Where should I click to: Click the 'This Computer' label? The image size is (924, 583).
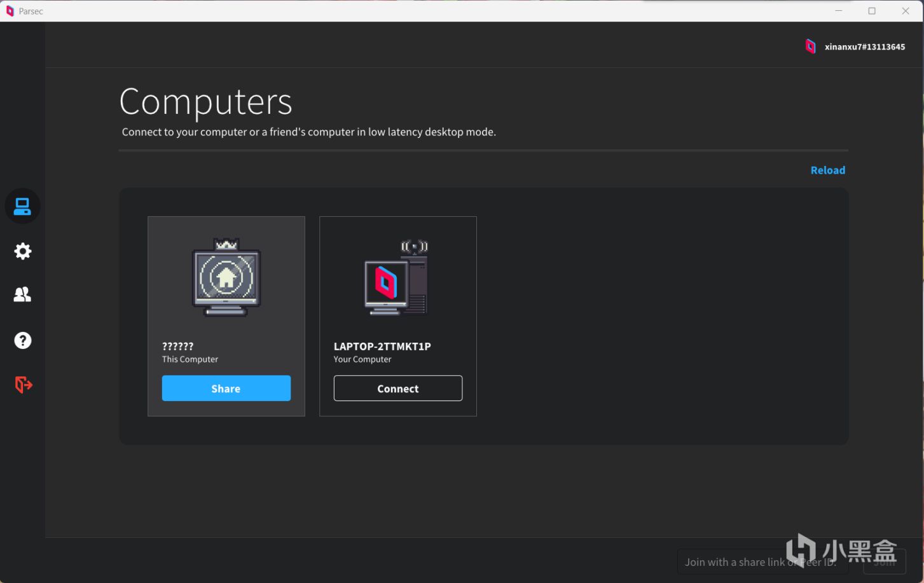[x=190, y=359]
